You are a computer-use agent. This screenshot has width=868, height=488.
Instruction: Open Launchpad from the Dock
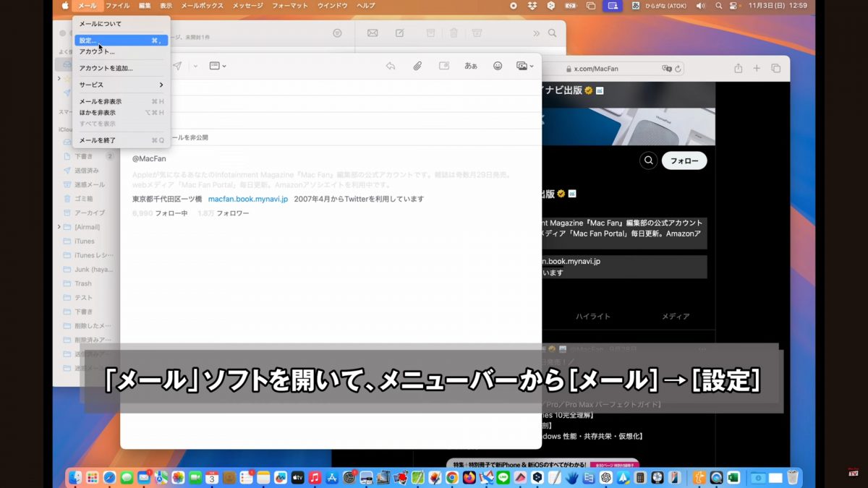click(x=93, y=477)
